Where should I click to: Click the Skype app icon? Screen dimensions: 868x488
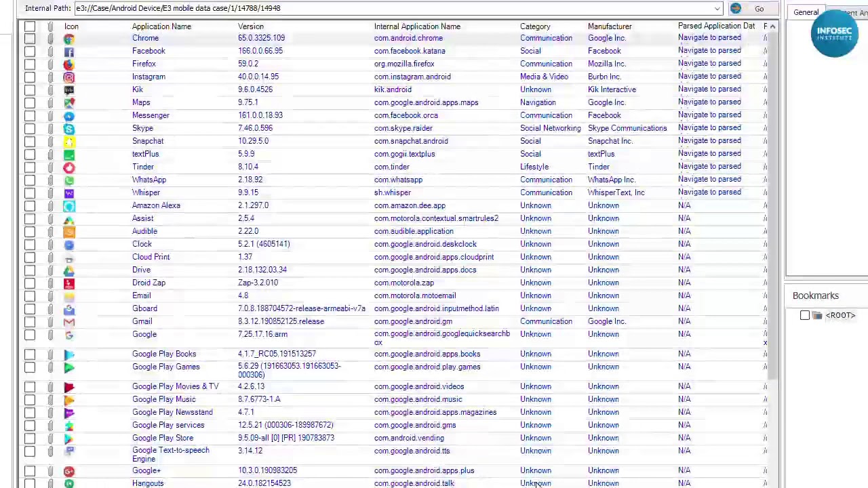[68, 129]
